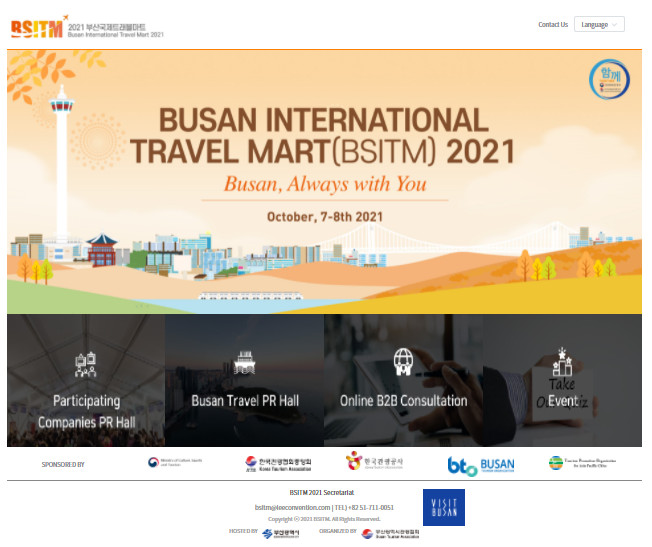Click the 'Busan, Always with You' slogan
This screenshot has height=547, width=652.
tap(325, 184)
